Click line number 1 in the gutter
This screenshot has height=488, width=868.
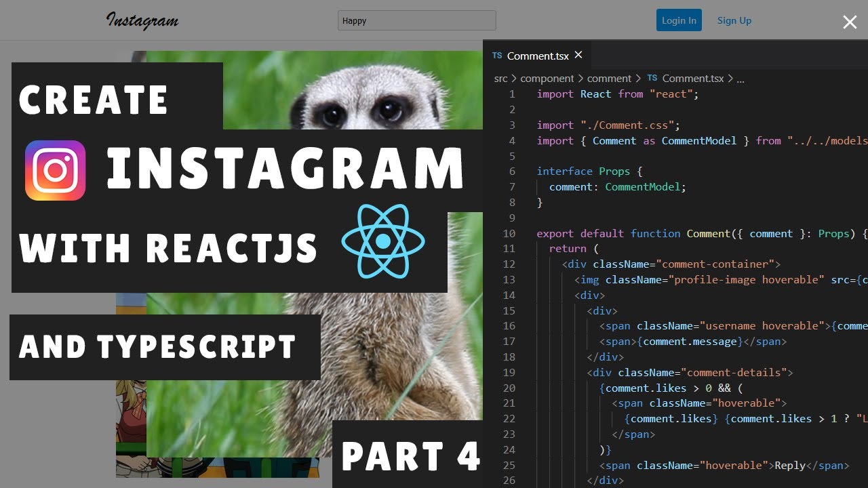click(x=512, y=94)
